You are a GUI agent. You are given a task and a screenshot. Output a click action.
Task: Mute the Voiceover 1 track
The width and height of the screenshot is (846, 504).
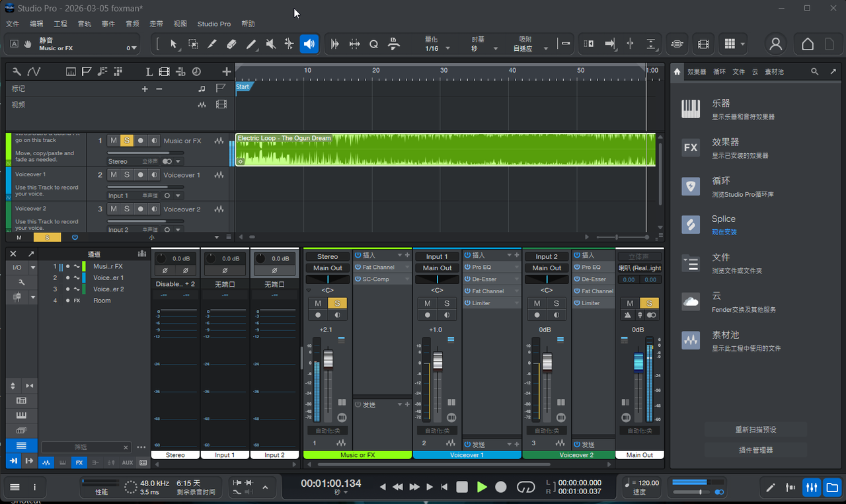[114, 175]
